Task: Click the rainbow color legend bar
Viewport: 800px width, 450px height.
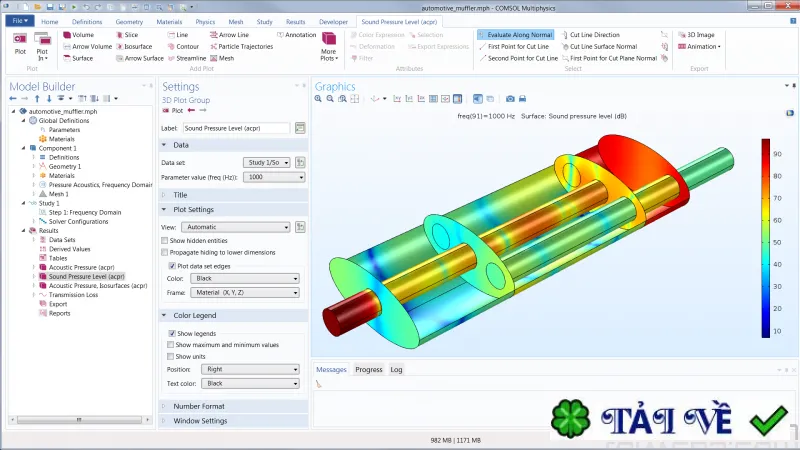Action: [x=766, y=238]
